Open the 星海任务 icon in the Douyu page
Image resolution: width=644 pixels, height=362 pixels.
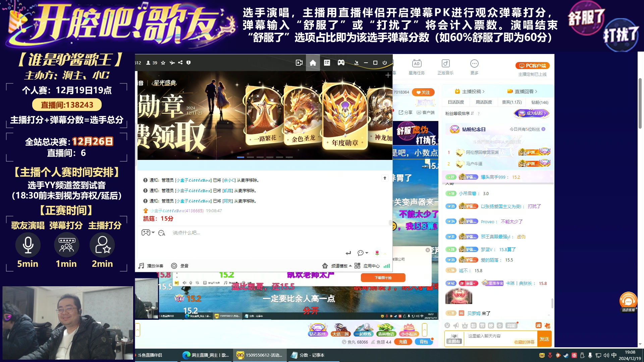coord(417,67)
